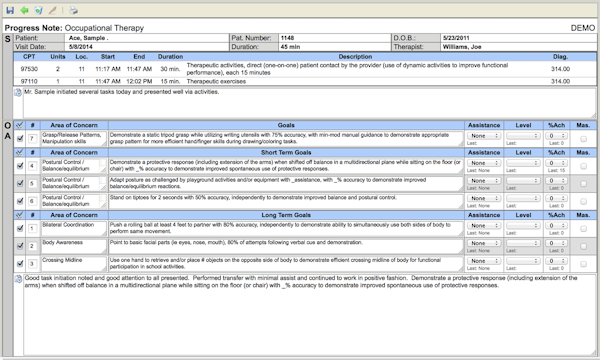Click the 'Short Term Goals' section header
This screenshot has height=360, width=600.
(286, 152)
